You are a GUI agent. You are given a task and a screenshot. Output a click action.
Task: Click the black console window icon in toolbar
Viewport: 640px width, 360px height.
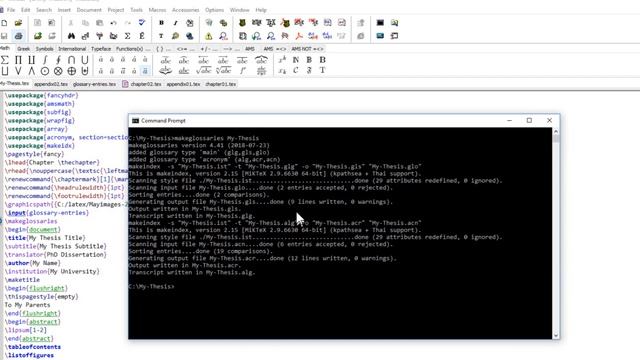click(x=380, y=23)
